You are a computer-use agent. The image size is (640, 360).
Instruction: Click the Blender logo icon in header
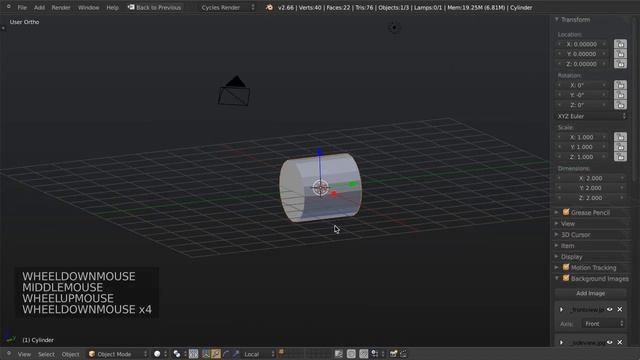(x=269, y=7)
